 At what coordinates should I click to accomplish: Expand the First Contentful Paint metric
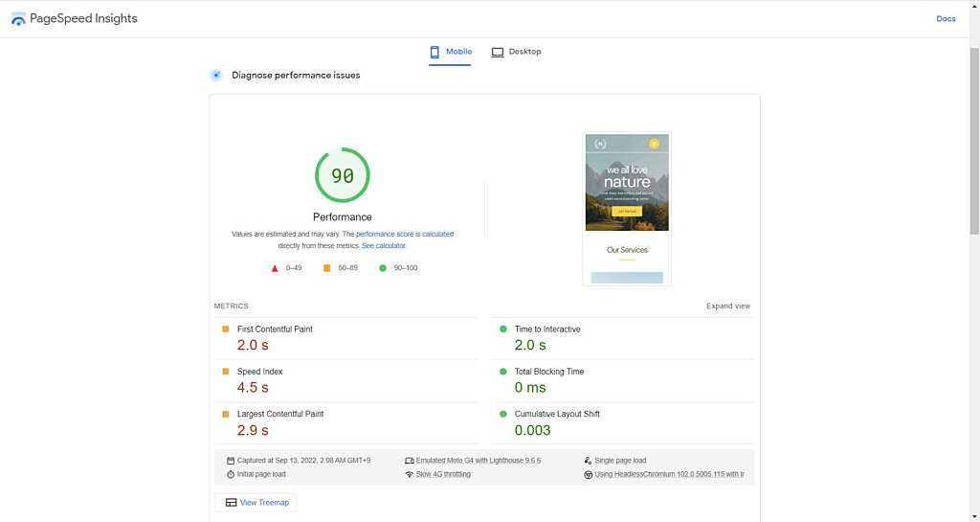pyautogui.click(x=275, y=329)
